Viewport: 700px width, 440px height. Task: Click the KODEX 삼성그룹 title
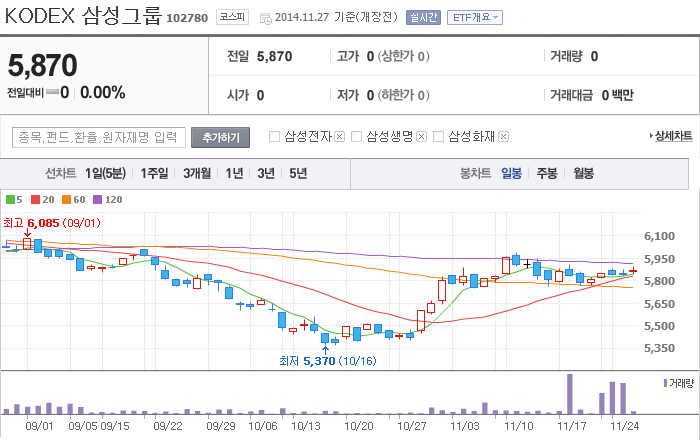tap(83, 16)
